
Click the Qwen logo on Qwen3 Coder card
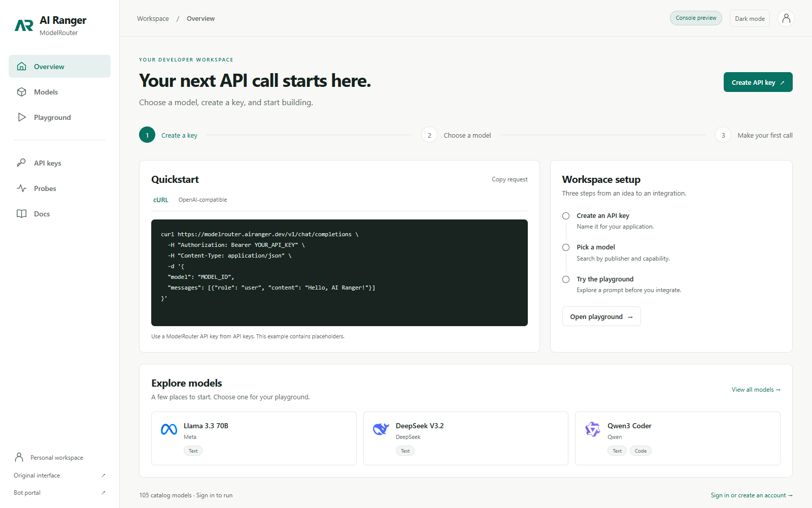click(x=592, y=429)
